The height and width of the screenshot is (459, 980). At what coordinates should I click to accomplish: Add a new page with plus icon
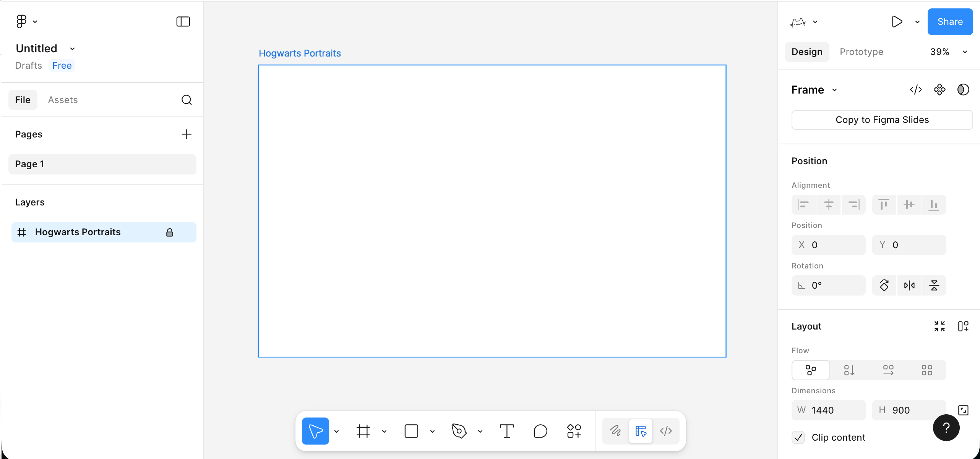pos(187,134)
